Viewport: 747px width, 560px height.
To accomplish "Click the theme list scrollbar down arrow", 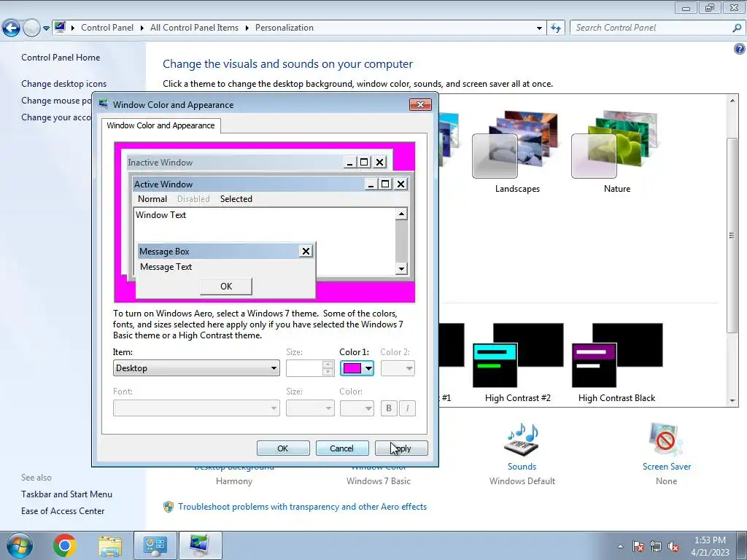I will tap(732, 401).
